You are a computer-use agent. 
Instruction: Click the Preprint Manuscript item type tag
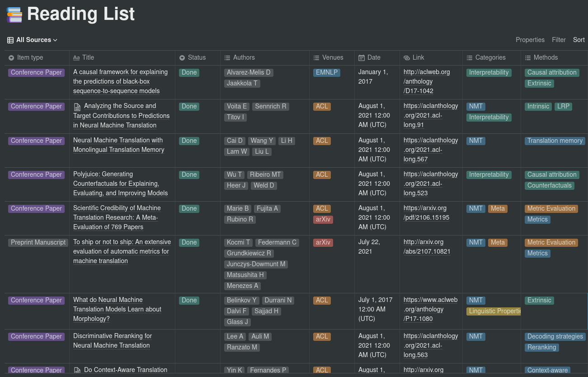pos(38,242)
